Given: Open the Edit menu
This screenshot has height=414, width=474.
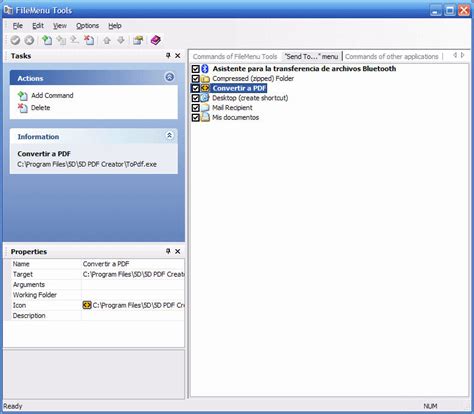Looking at the screenshot, I should point(38,26).
